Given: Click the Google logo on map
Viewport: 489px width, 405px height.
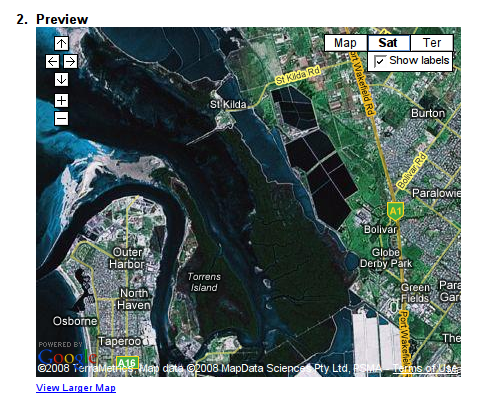Looking at the screenshot, I should [x=67, y=357].
